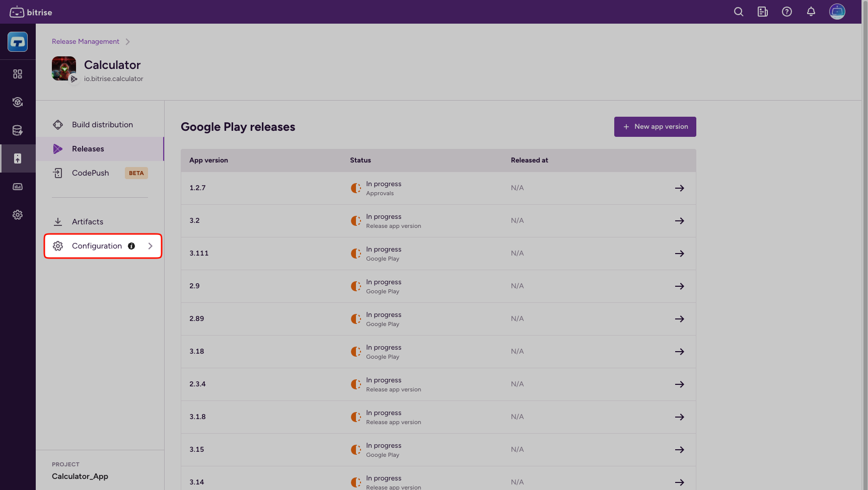Click the search magnifier icon in header
Image resolution: width=868 pixels, height=490 pixels.
pos(738,12)
